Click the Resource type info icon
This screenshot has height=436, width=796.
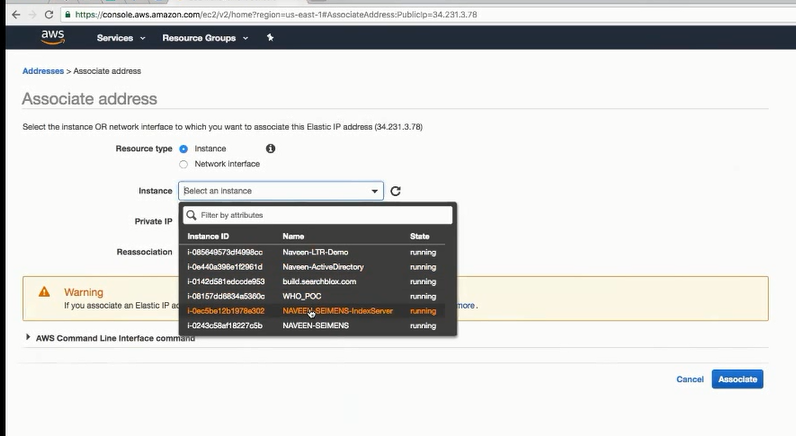point(271,148)
